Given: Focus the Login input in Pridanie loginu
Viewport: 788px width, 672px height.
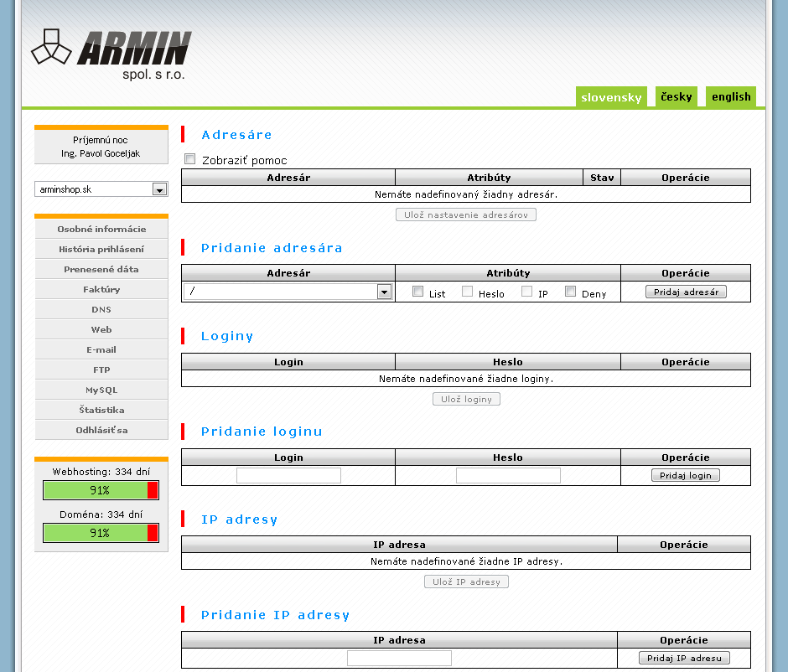Looking at the screenshot, I should pyautogui.click(x=288, y=475).
